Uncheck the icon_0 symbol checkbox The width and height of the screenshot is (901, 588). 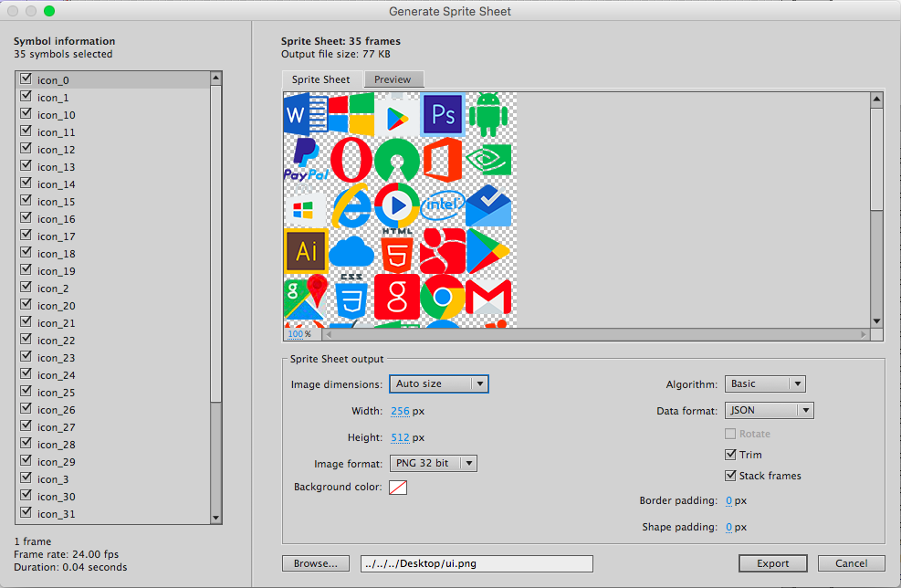pos(26,79)
